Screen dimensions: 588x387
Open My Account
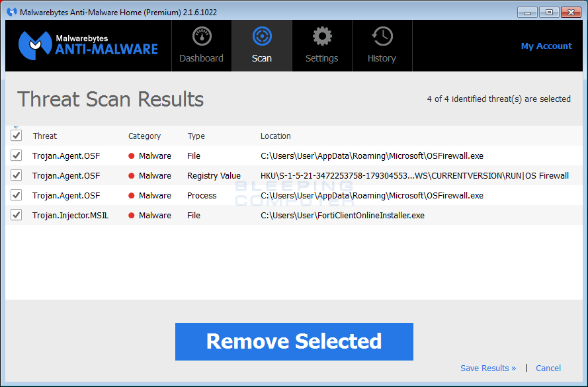pos(546,46)
